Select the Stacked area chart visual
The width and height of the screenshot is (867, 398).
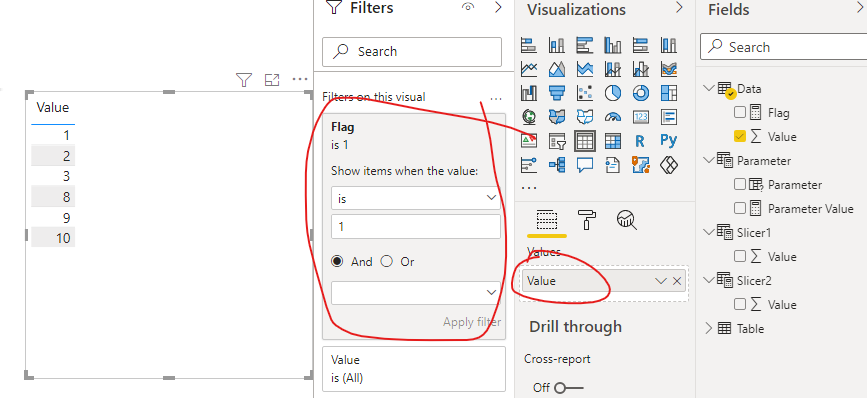584,69
